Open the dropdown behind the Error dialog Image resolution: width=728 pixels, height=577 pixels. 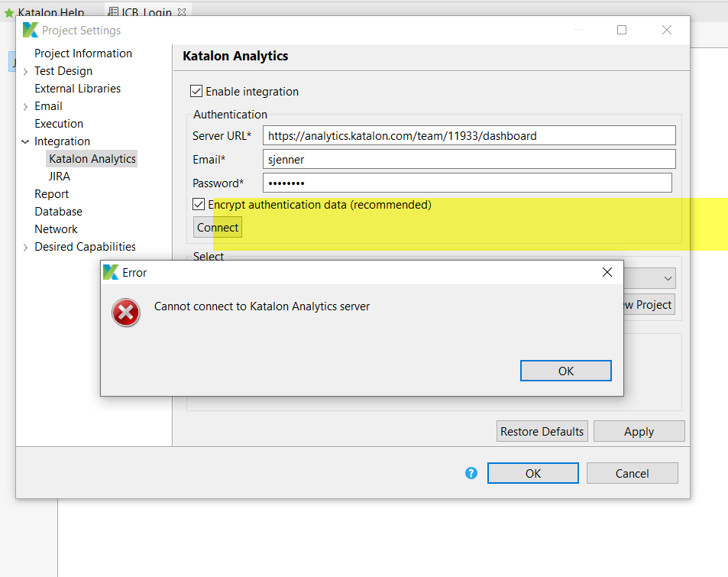click(x=668, y=278)
